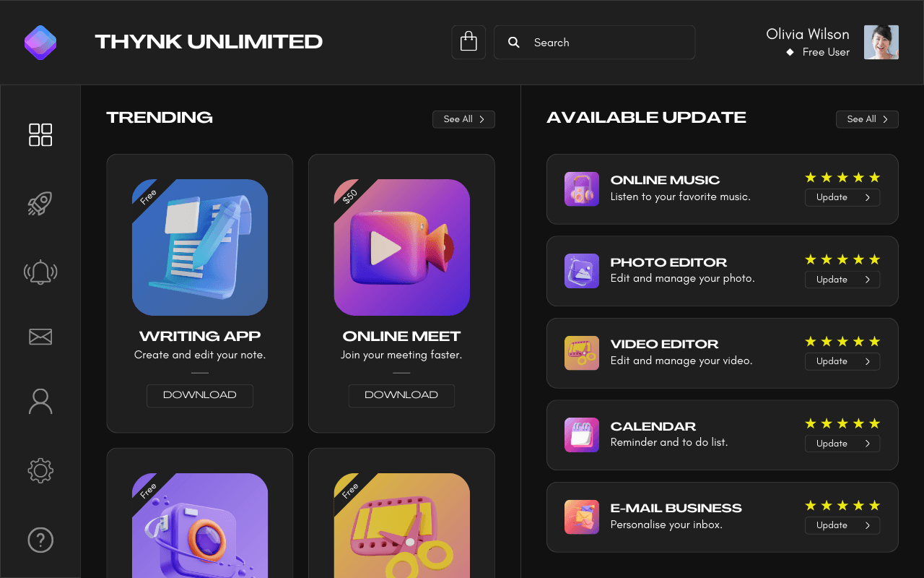The image size is (924, 578).
Task: Click the E-MAIL BUSINESS title
Action: tap(676, 508)
